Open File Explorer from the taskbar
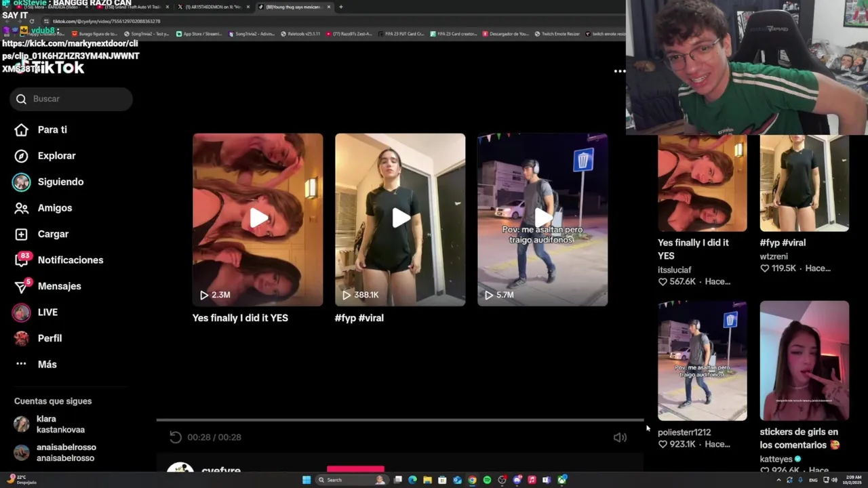The image size is (868, 488). [427, 480]
